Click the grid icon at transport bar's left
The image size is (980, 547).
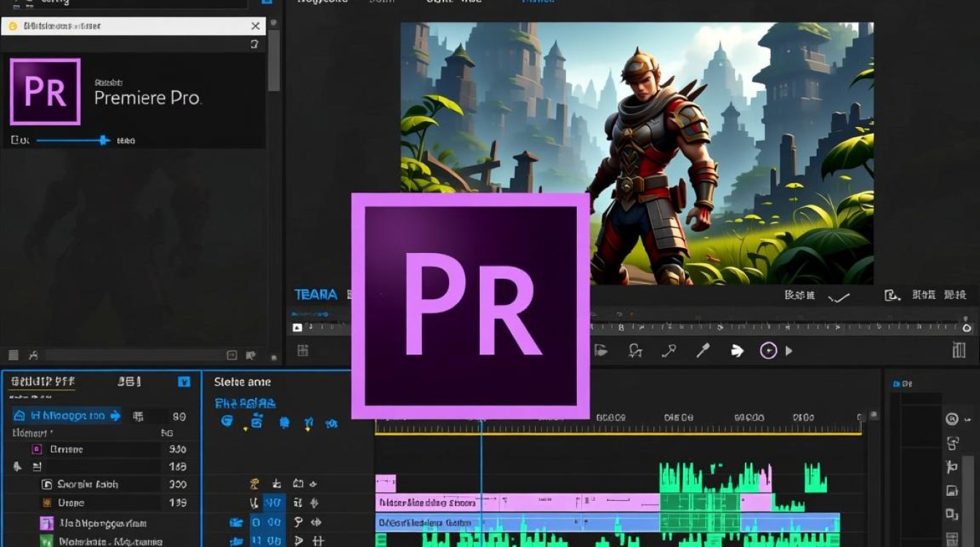[303, 351]
